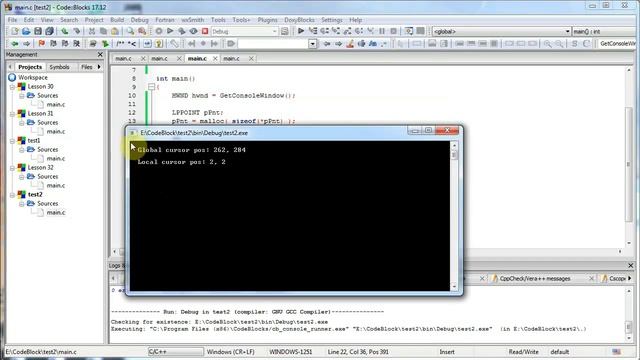Save all files toolbar icon
Screen dimensions: 640x360
[x=49, y=31]
